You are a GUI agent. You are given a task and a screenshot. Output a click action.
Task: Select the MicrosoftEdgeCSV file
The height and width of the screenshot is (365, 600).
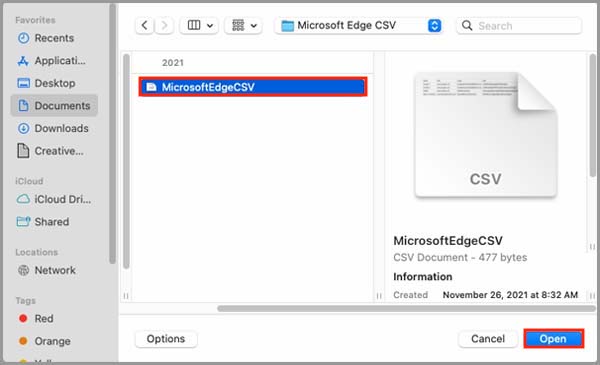click(253, 87)
